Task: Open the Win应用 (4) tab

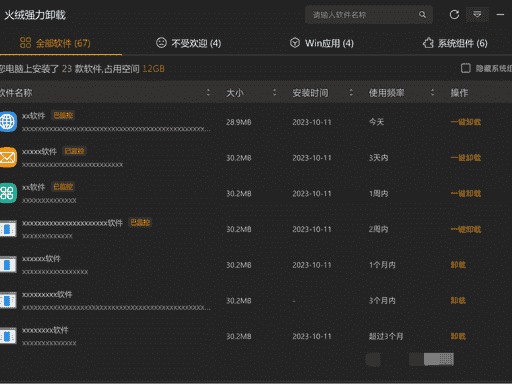Action: pos(322,43)
